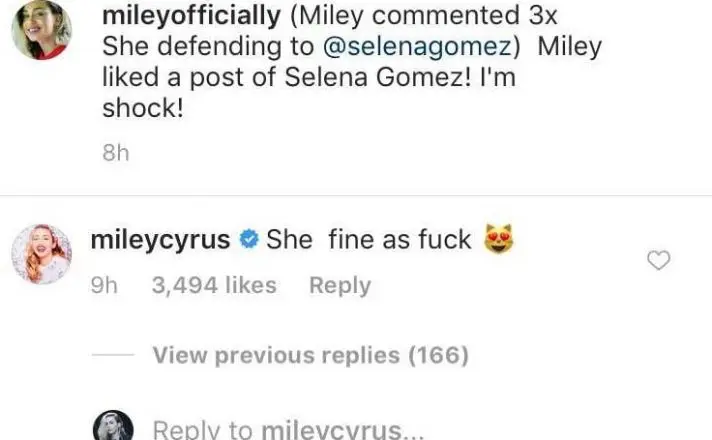Expand View previous replies (166)
Image resolution: width=712 pixels, height=440 pixels.
point(310,354)
